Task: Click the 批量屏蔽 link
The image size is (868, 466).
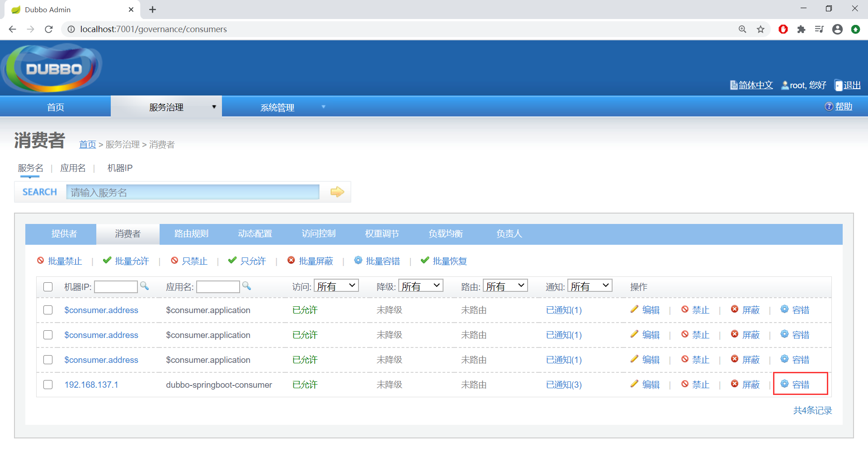Action: pos(316,261)
